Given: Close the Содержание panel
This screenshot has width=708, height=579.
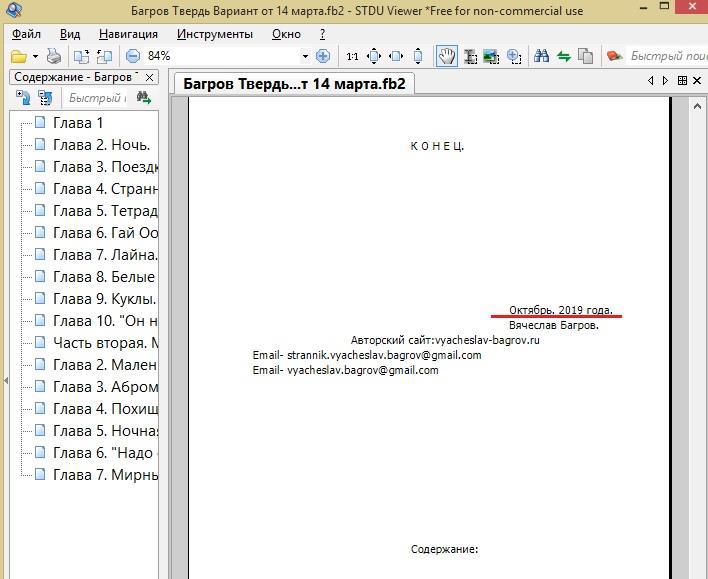Looking at the screenshot, I should [150, 77].
